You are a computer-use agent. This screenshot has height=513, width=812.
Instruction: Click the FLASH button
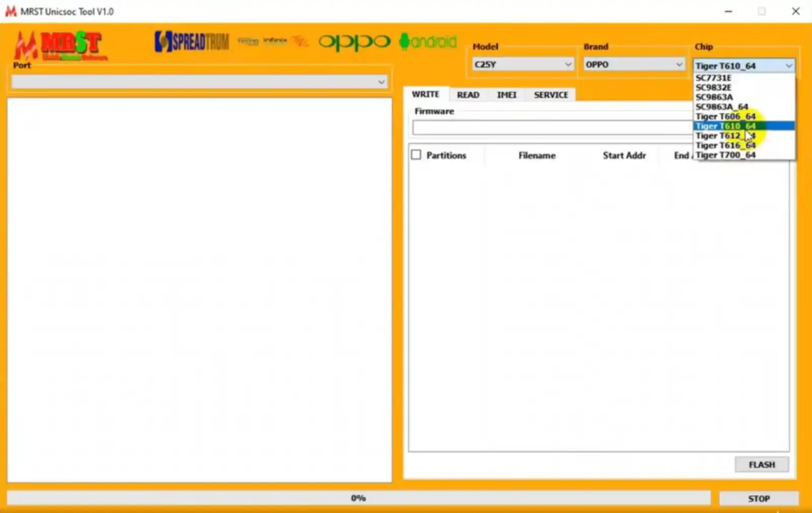tap(762, 465)
